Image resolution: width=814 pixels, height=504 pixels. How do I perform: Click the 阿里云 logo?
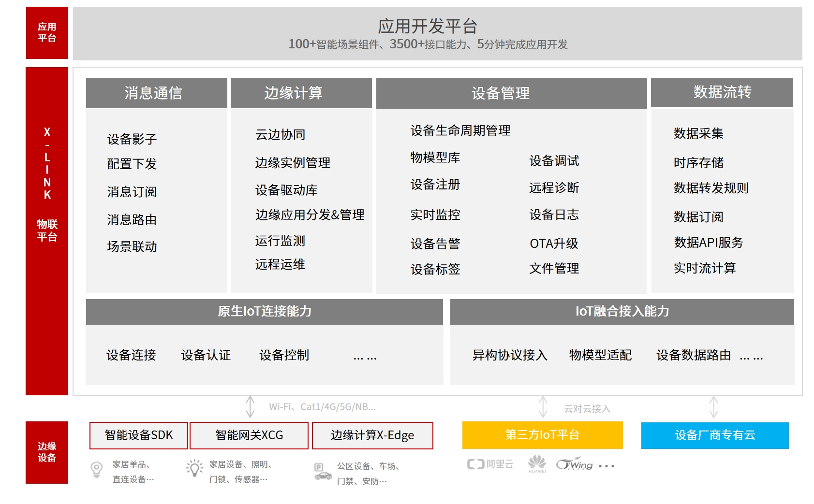pyautogui.click(x=490, y=464)
